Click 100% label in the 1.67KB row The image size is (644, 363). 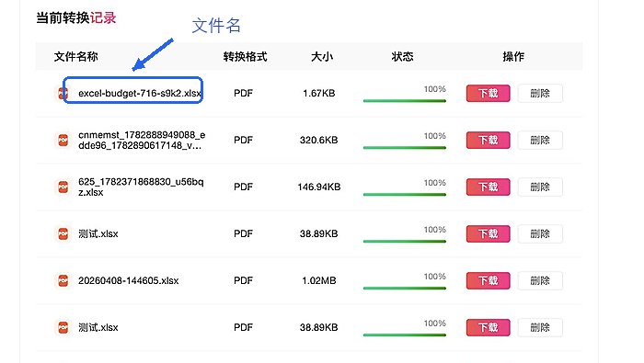435,89
